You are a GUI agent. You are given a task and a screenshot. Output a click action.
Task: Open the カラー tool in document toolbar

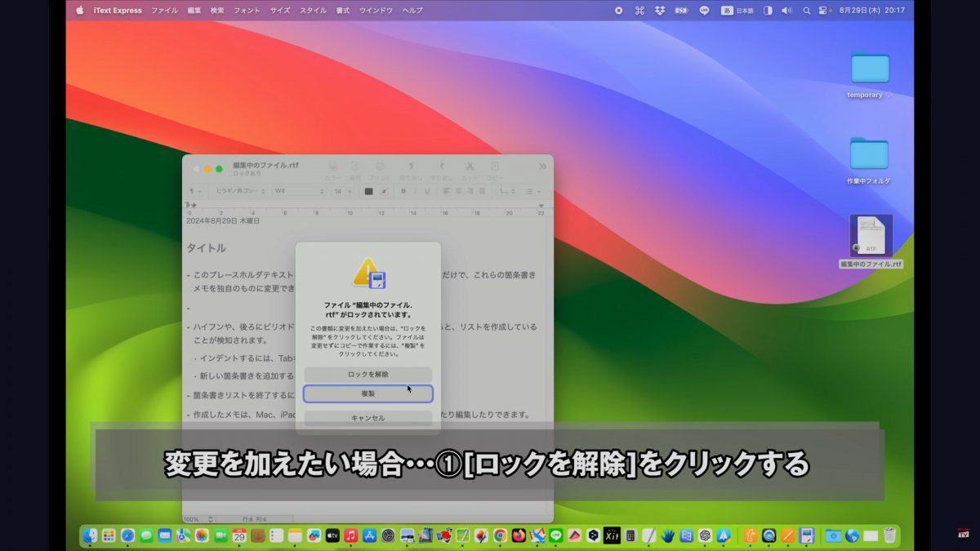(x=333, y=171)
